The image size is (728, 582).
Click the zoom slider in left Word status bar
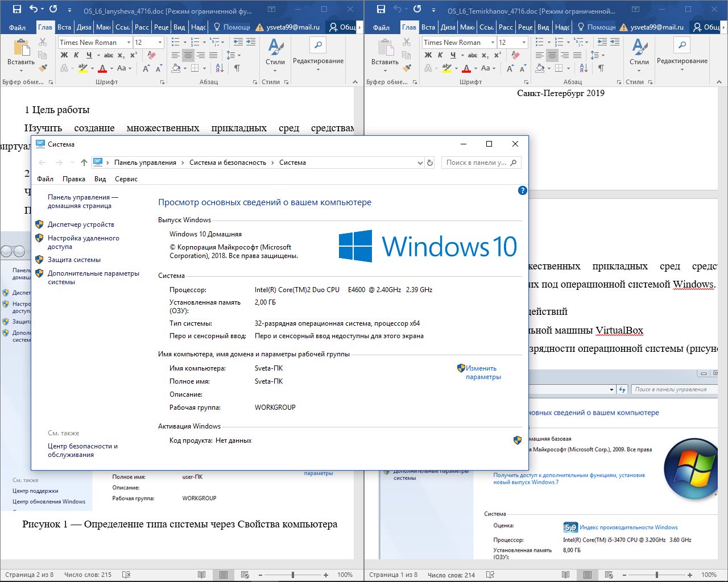pos(293,575)
